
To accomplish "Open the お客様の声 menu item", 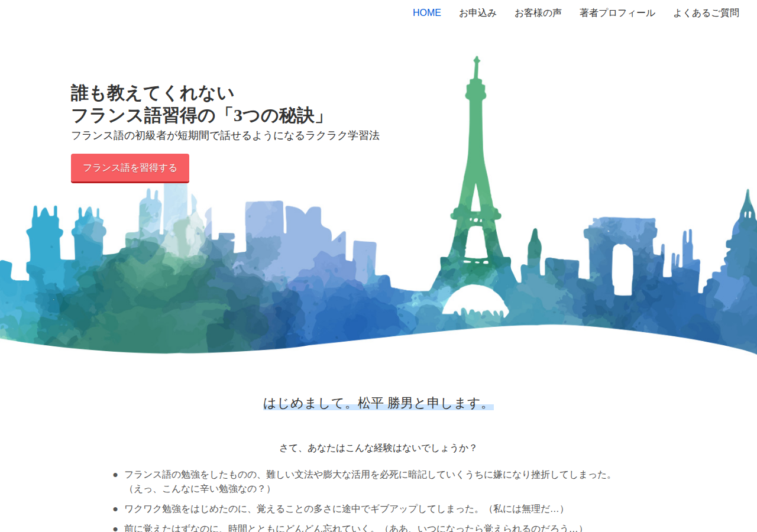I will pyautogui.click(x=538, y=13).
